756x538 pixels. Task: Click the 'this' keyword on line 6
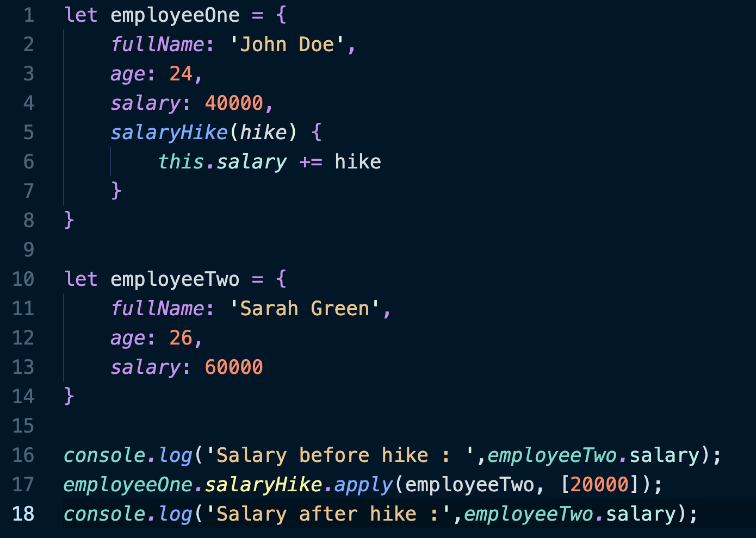(181, 162)
